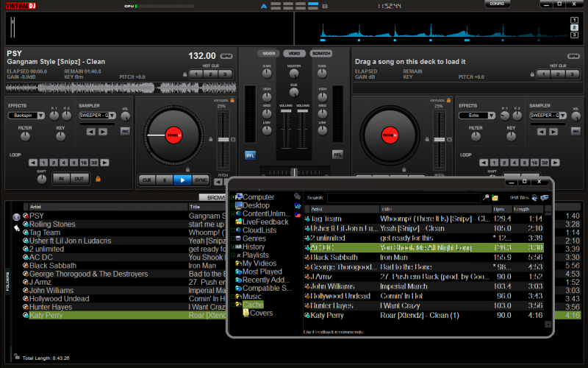Select the Playlists folder in the browser tree
588x368 pixels.
[x=255, y=255]
